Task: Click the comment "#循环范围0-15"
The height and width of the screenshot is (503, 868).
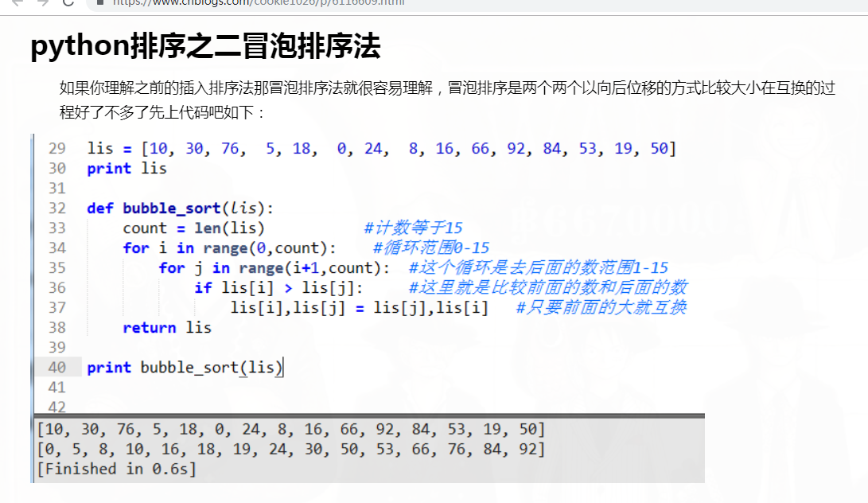Action: 431,248
